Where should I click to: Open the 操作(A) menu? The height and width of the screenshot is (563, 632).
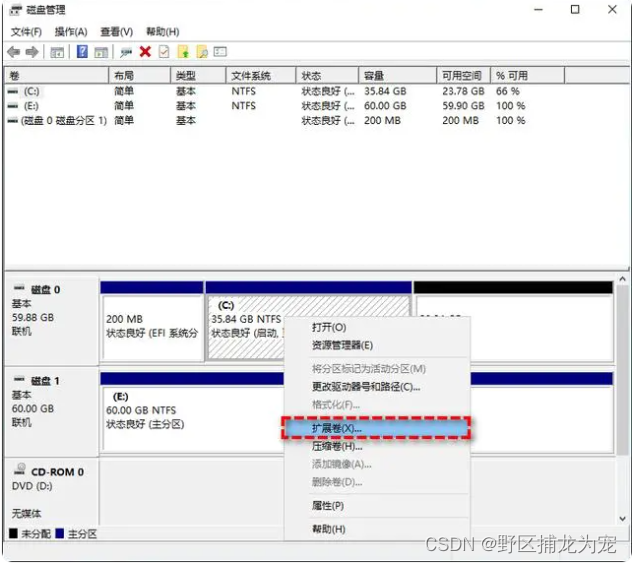pos(71,32)
